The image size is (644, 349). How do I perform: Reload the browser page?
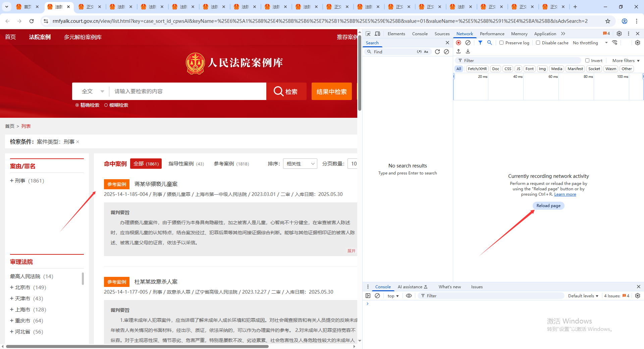(x=32, y=21)
